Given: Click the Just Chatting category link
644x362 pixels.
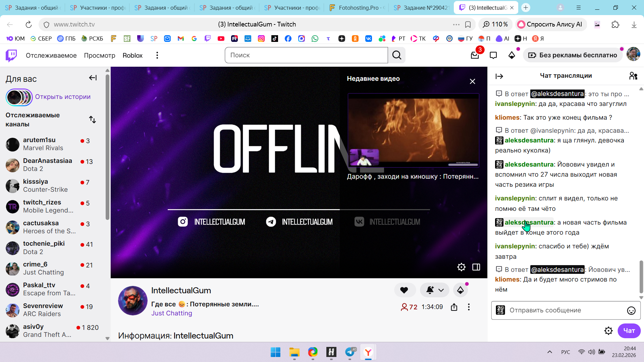Looking at the screenshot, I should tap(171, 313).
